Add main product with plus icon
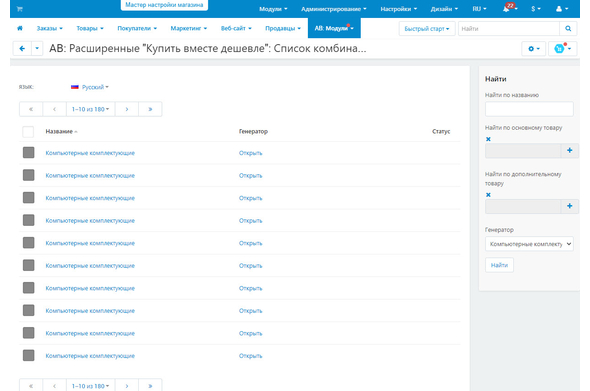 pyautogui.click(x=569, y=151)
